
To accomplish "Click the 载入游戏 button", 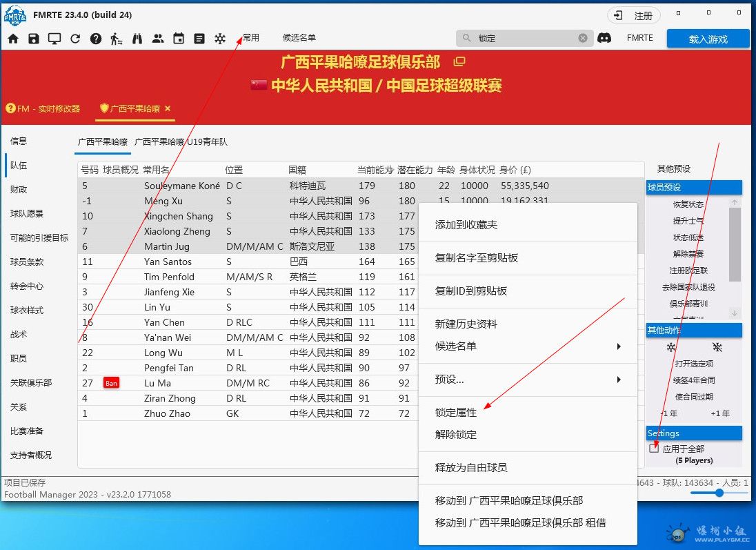I will tap(708, 39).
